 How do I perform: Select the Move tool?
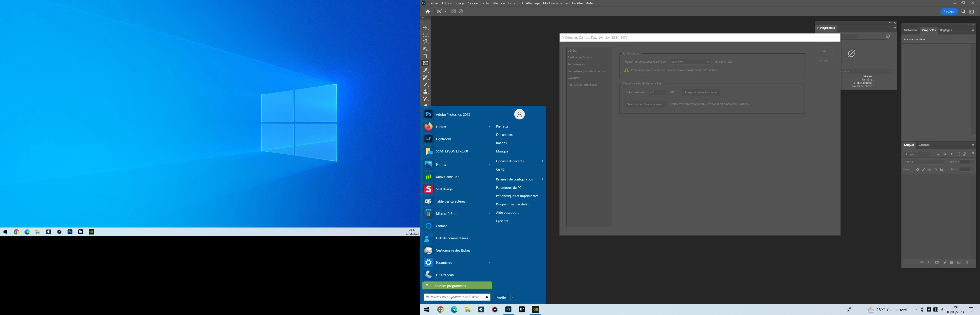[425, 28]
